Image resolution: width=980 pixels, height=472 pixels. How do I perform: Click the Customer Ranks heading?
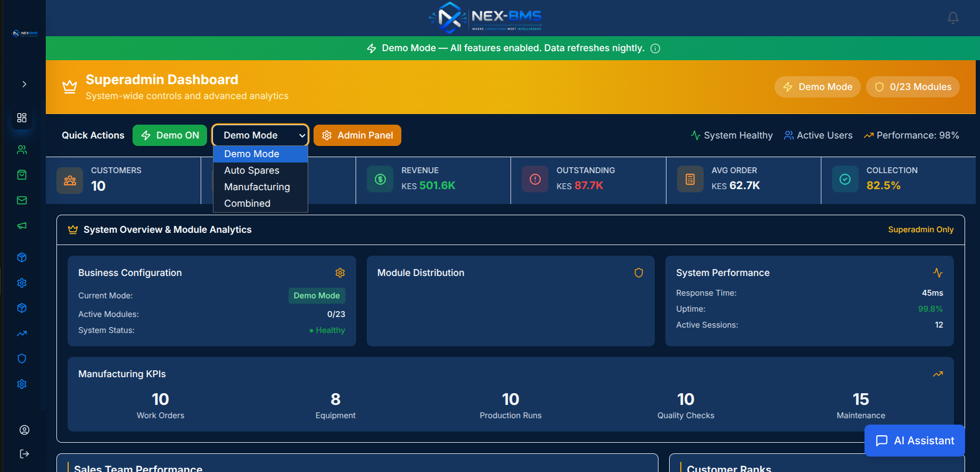tap(729, 468)
